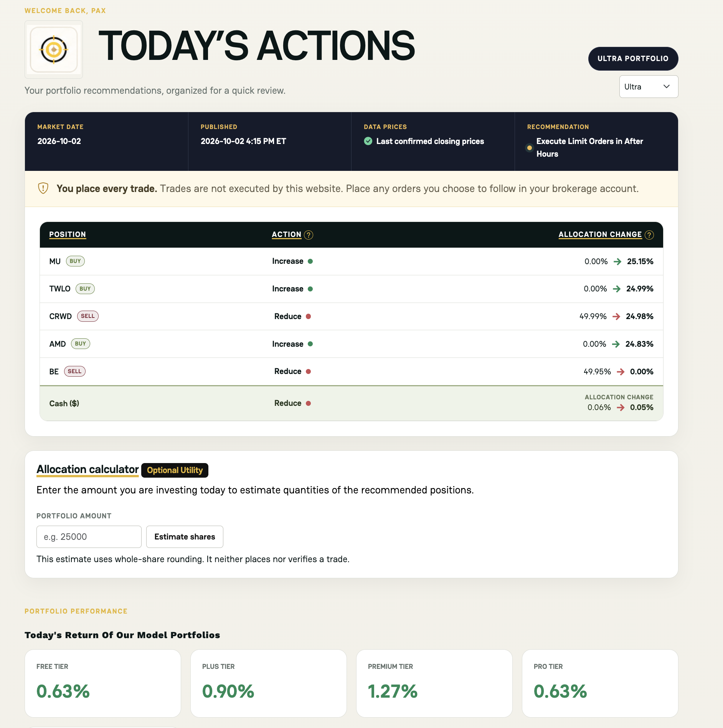Click the yellow dot beside Execute Limit Orders
The image size is (723, 728).
pyautogui.click(x=529, y=148)
